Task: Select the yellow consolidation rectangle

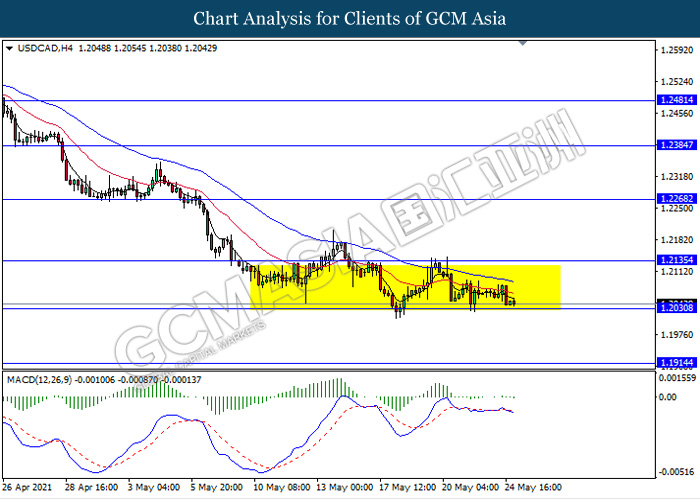Action: coord(405,287)
